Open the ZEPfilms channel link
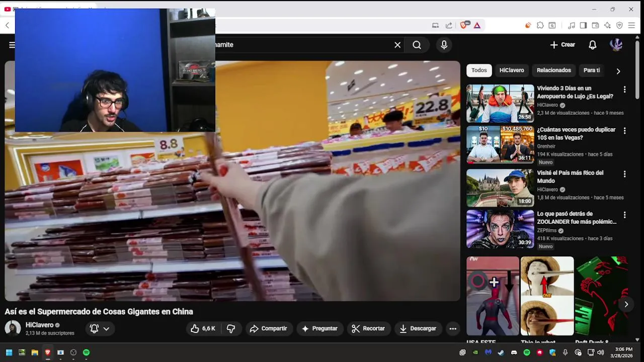The height and width of the screenshot is (362, 644). tap(547, 231)
